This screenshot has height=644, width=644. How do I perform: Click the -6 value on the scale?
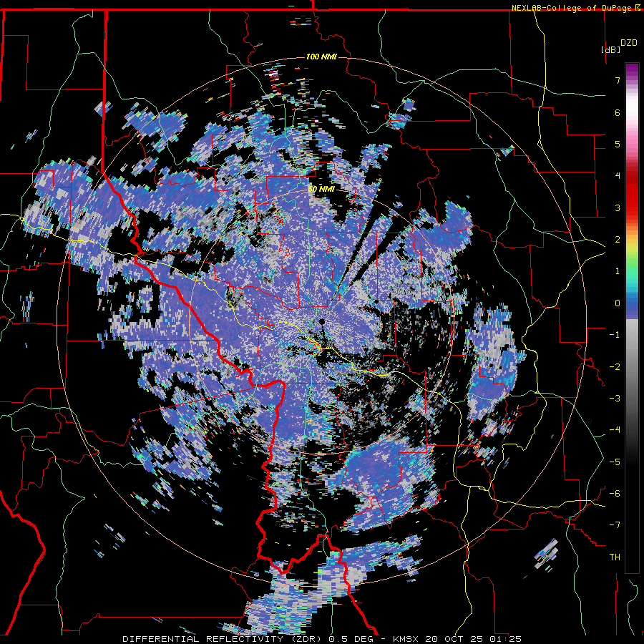pyautogui.click(x=615, y=494)
